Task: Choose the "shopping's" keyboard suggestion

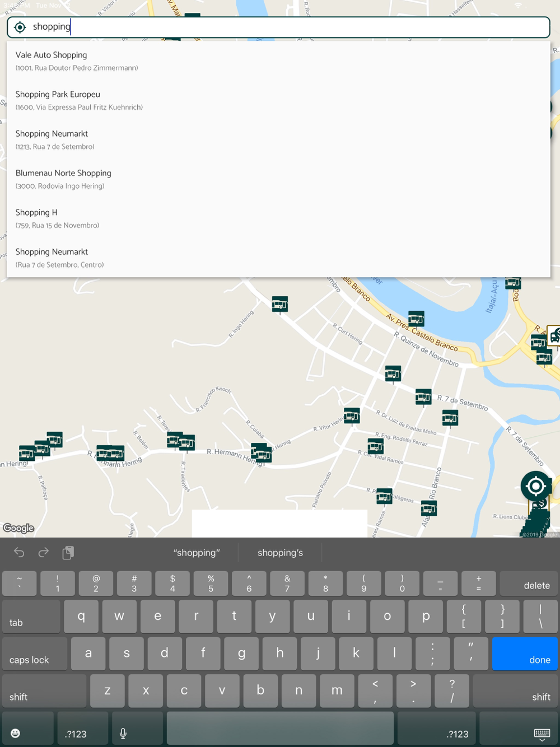Action: [280, 553]
